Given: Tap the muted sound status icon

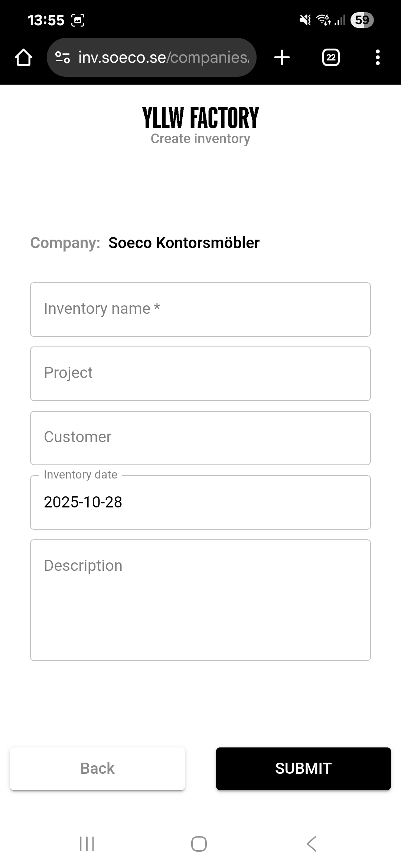Looking at the screenshot, I should (x=305, y=20).
